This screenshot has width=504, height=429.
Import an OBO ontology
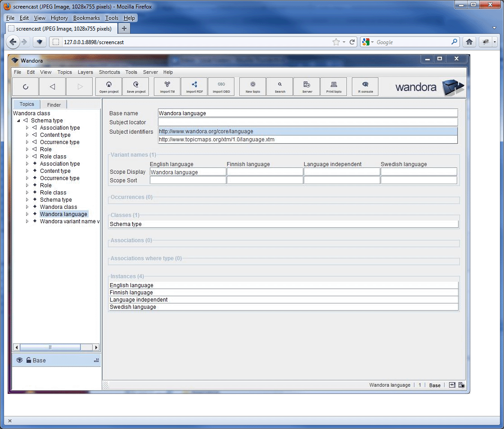(x=221, y=86)
